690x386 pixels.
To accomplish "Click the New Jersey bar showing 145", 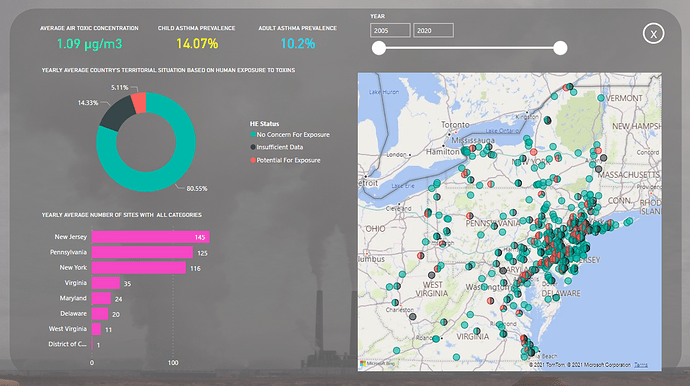I will (150, 237).
